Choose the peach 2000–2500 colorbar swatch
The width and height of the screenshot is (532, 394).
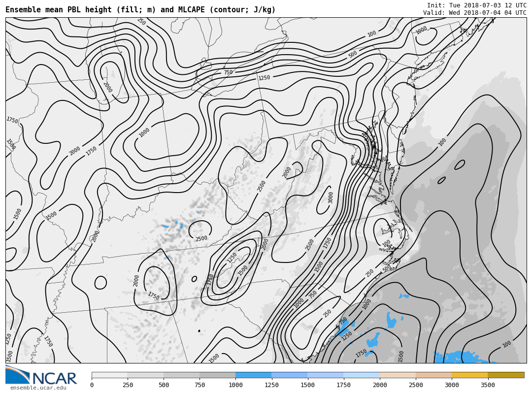398,375
